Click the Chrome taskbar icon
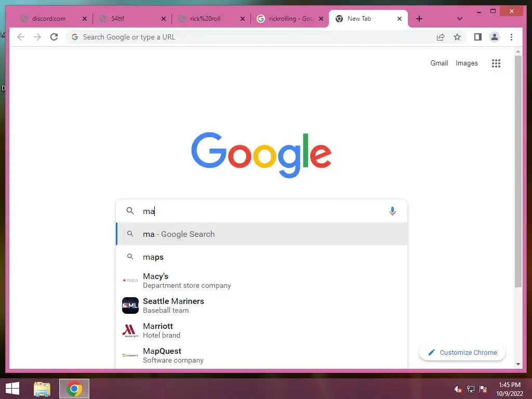This screenshot has width=532, height=399. [74, 389]
